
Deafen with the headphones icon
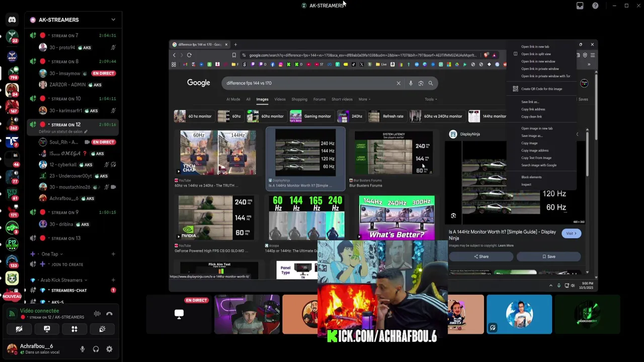[x=96, y=349]
